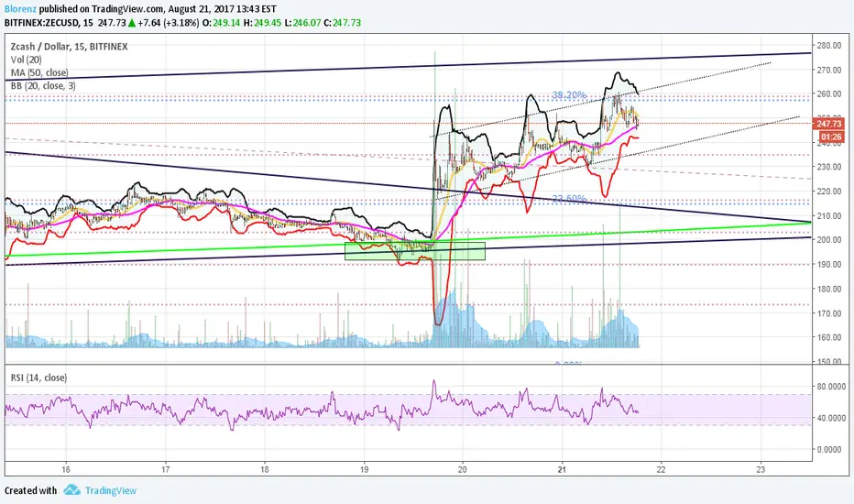Click date 20 on the time axis
Screen dimensions: 854x504
463,469
